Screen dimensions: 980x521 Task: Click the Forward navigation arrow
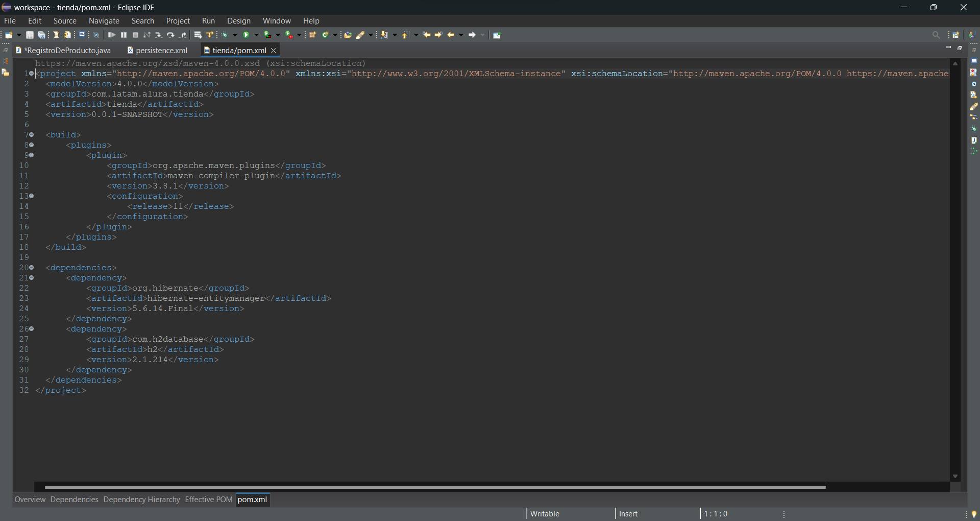pyautogui.click(x=472, y=35)
